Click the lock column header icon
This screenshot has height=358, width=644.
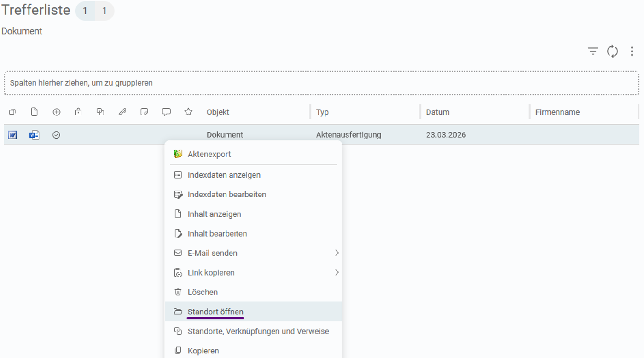point(78,112)
